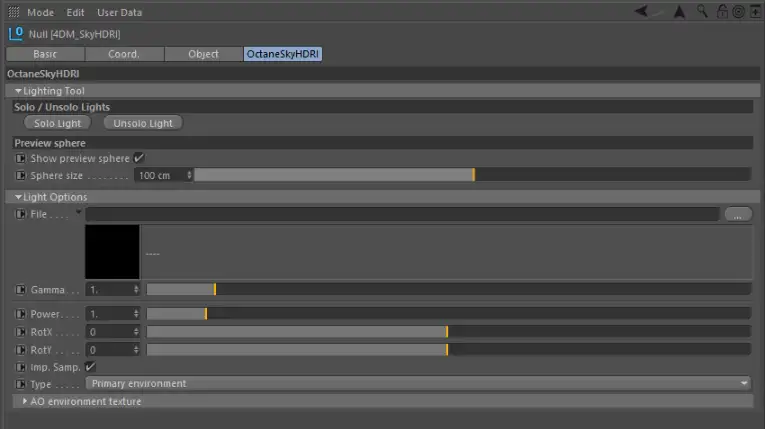Image resolution: width=765 pixels, height=429 pixels.
Task: Click RotX value stepper arrows
Action: coord(136,332)
